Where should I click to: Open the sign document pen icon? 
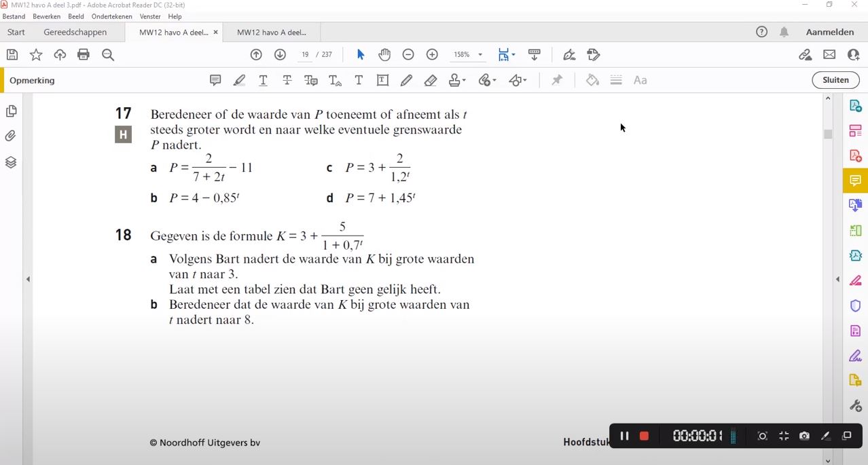(569, 55)
